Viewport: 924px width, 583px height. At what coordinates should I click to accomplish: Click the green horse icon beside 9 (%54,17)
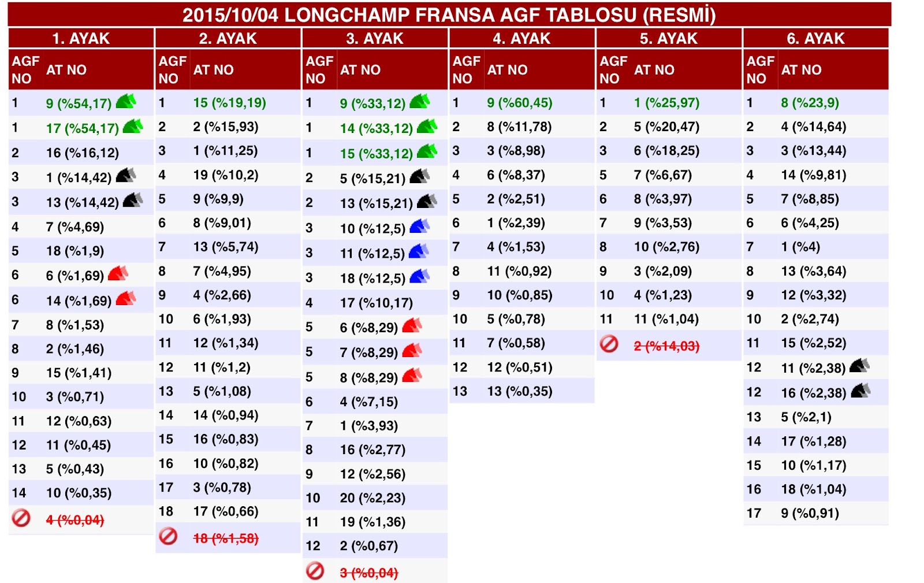tap(126, 102)
